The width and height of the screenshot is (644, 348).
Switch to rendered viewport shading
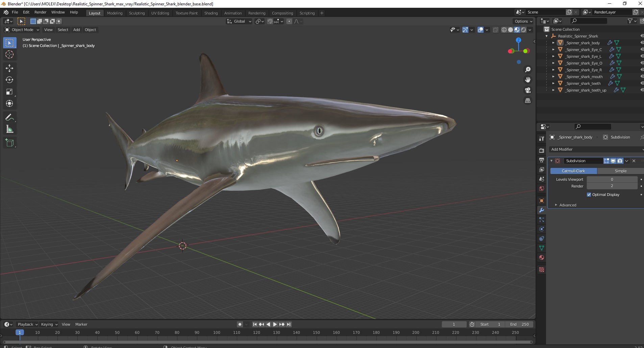[523, 30]
